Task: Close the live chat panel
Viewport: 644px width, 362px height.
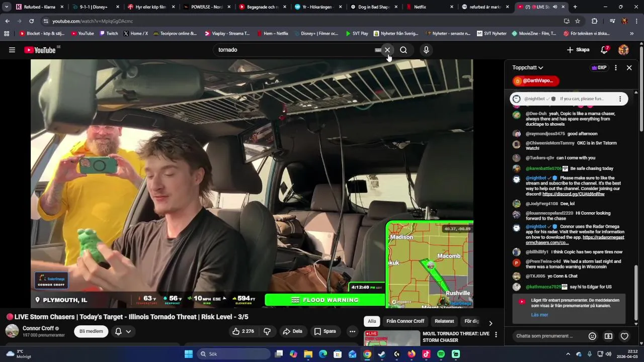Action: (629, 67)
